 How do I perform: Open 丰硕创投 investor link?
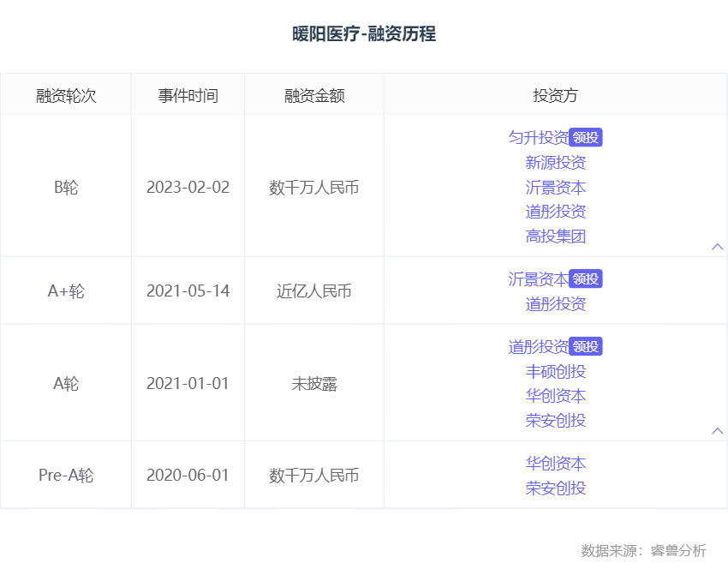556,372
